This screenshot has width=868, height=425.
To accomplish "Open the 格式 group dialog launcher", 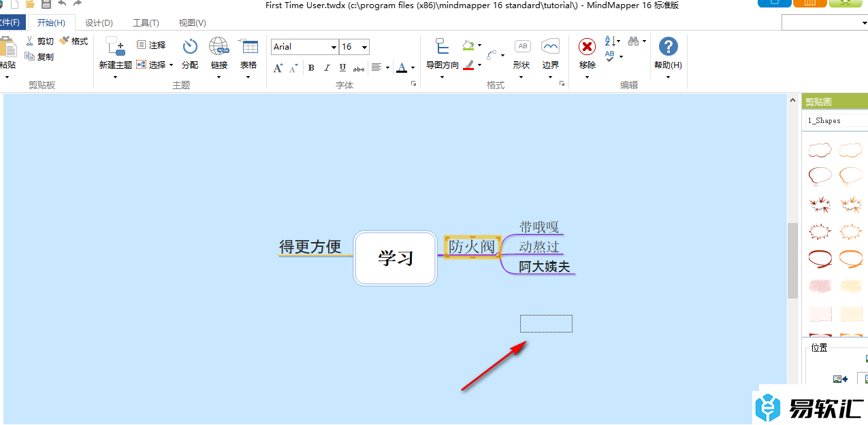I will [562, 84].
